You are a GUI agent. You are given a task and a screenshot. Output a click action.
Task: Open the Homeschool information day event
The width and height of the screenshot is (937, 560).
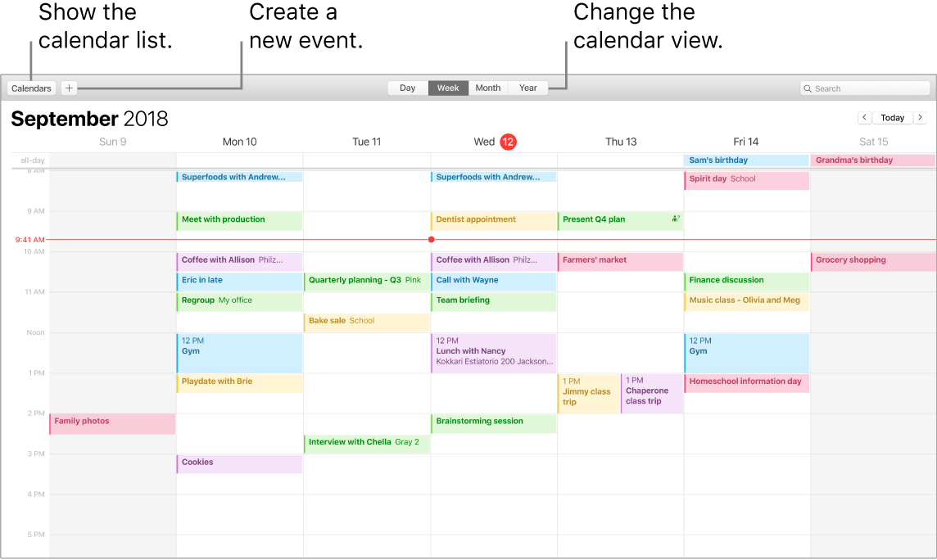[x=746, y=381]
